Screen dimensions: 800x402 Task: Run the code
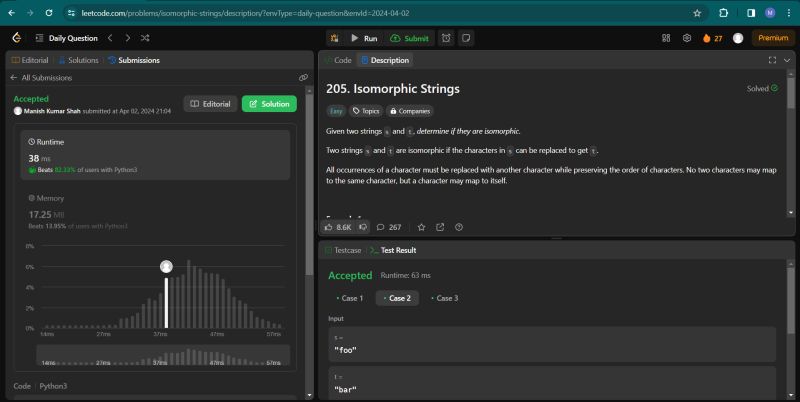pyautogui.click(x=364, y=38)
